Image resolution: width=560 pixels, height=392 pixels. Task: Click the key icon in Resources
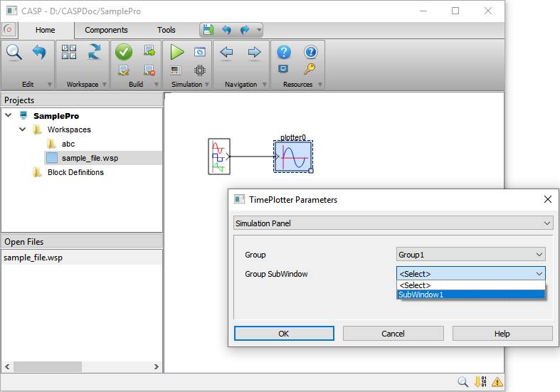coord(310,69)
